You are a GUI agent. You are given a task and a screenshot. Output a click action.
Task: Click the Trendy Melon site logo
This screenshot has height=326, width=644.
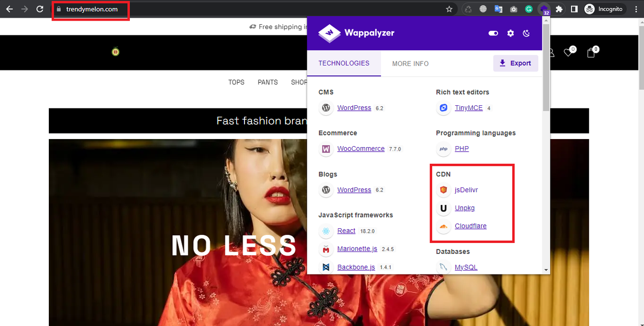point(115,51)
